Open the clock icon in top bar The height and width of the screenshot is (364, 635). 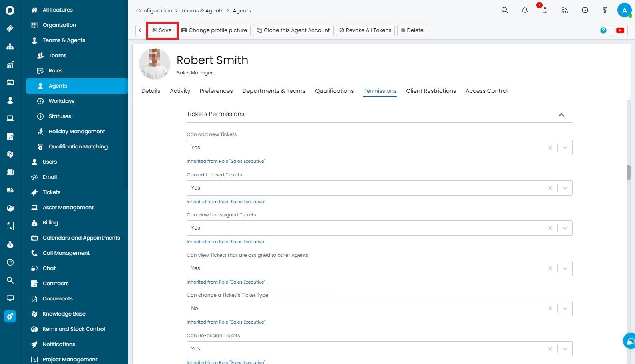tap(585, 10)
